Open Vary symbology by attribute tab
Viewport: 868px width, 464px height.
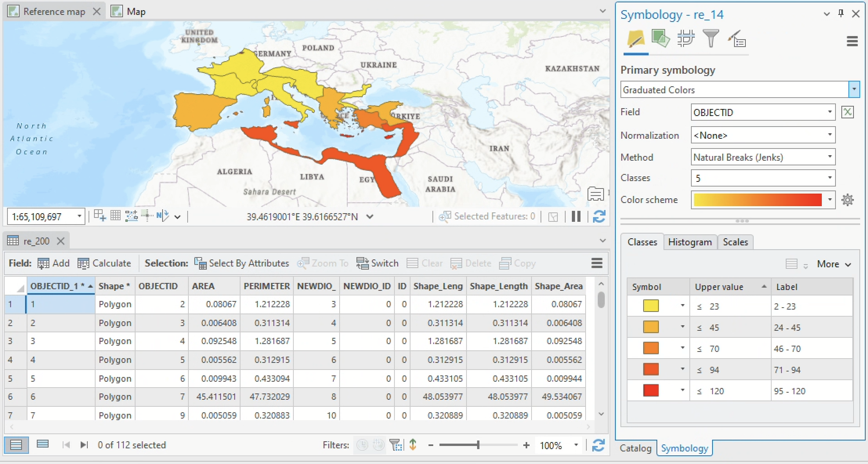[660, 39]
